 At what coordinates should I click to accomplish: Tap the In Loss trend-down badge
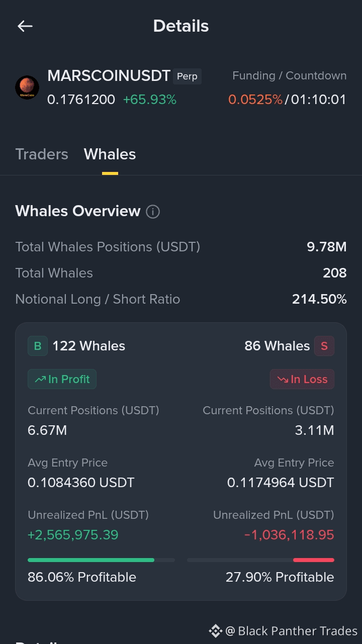coord(302,379)
